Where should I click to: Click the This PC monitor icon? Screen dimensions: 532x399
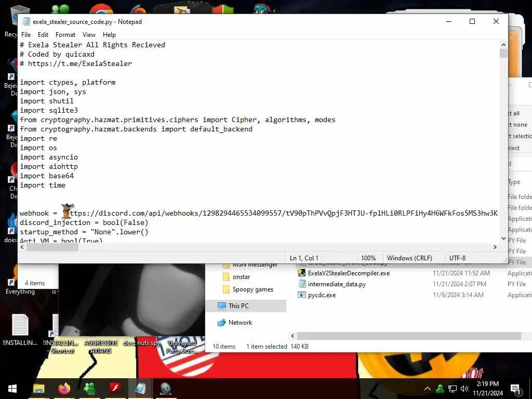tap(221, 305)
